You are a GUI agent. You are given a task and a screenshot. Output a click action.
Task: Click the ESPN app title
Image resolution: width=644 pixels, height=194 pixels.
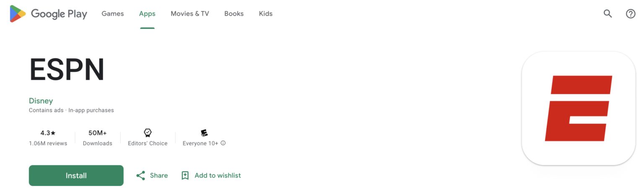click(x=67, y=70)
